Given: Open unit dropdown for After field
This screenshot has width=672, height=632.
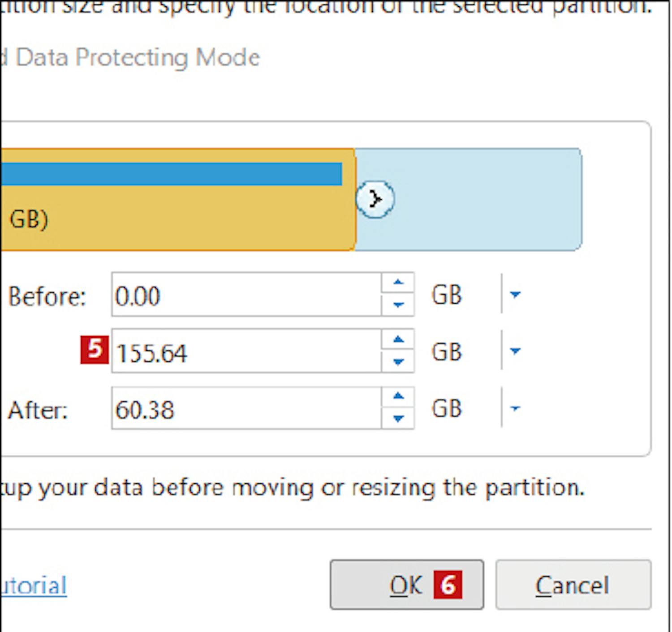Looking at the screenshot, I should point(515,408).
